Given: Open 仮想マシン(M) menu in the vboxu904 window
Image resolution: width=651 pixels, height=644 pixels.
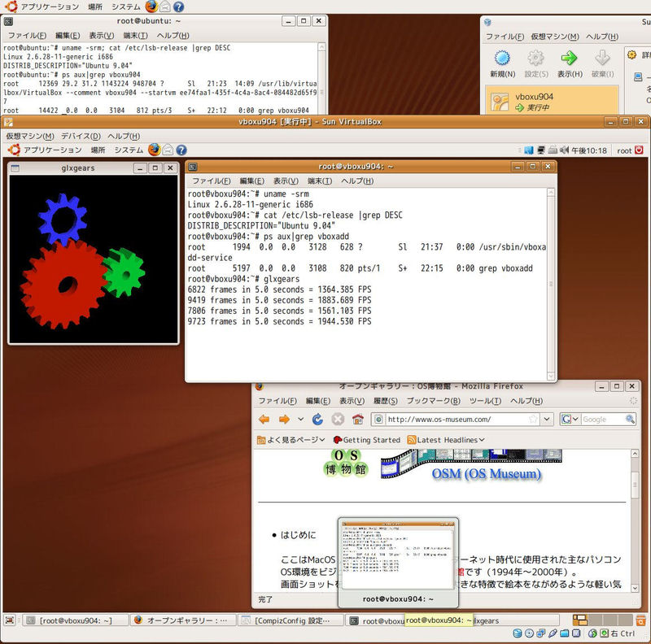Looking at the screenshot, I should (x=30, y=136).
